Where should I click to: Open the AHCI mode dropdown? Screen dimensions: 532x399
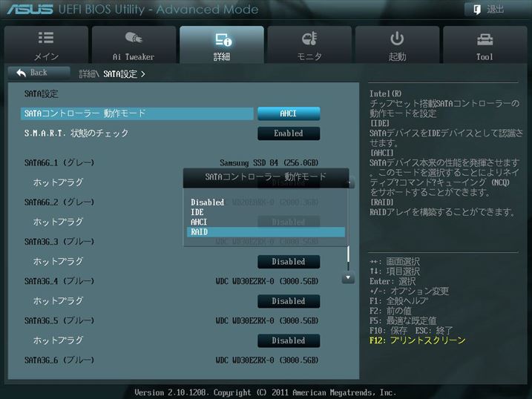289,113
